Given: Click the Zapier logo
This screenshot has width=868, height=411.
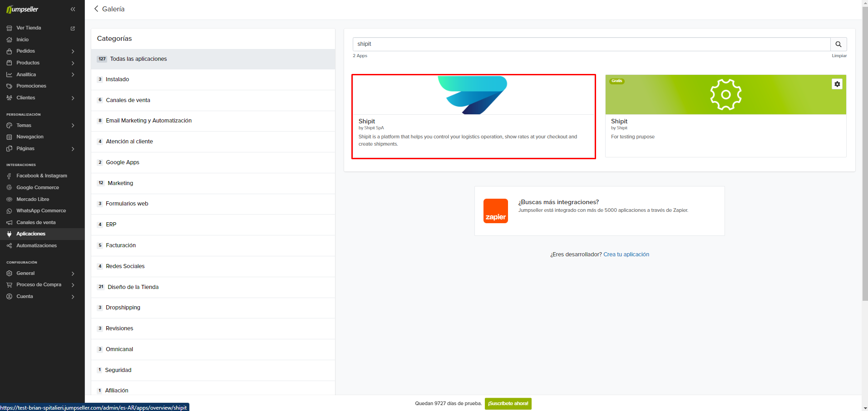Looking at the screenshot, I should pyautogui.click(x=496, y=211).
